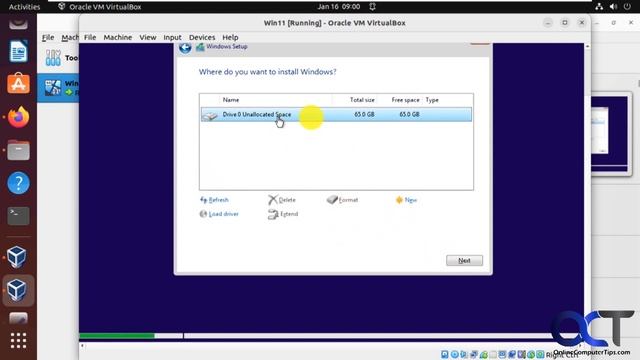
Task: Click the hard disk indicator in the VM status bar
Action: (444, 354)
